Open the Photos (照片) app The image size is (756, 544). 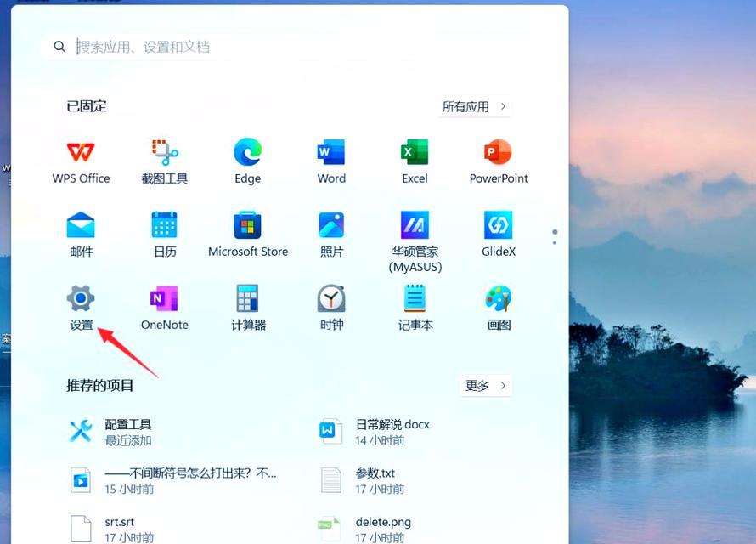click(331, 235)
